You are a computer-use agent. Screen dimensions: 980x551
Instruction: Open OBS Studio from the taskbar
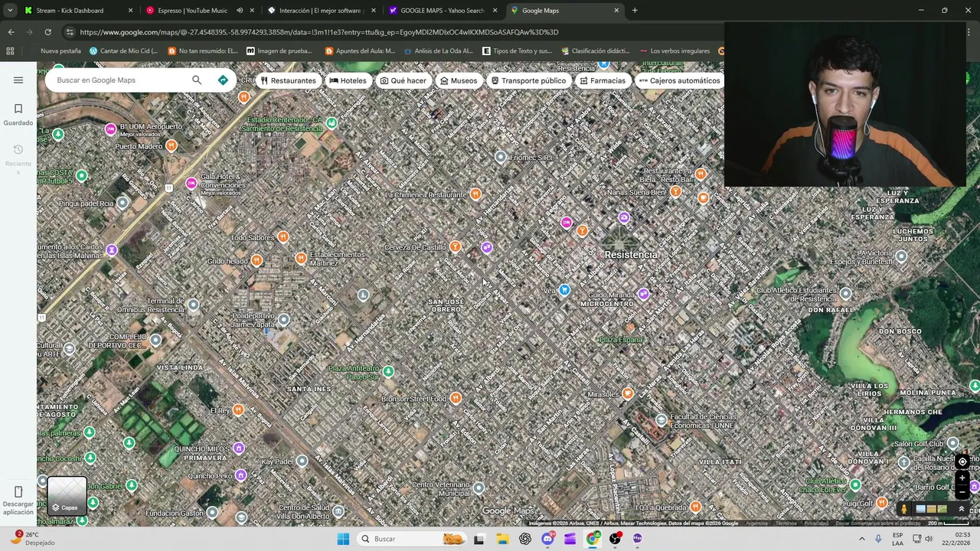(615, 539)
